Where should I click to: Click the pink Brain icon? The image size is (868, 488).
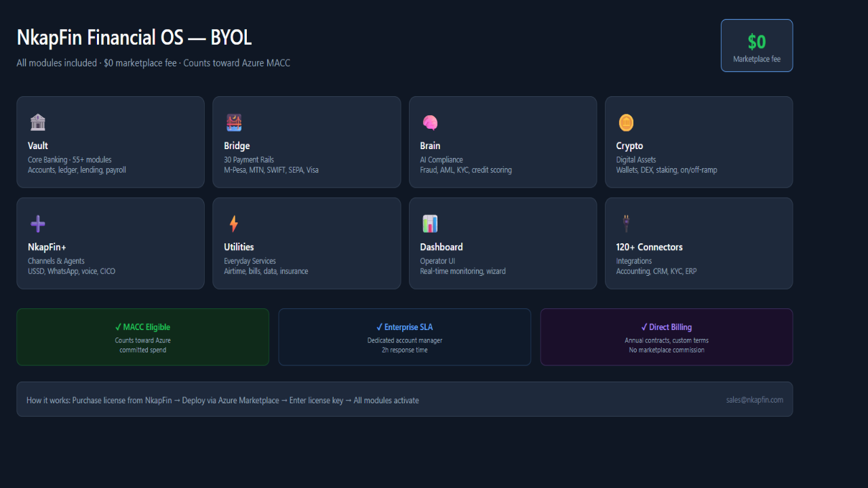430,123
